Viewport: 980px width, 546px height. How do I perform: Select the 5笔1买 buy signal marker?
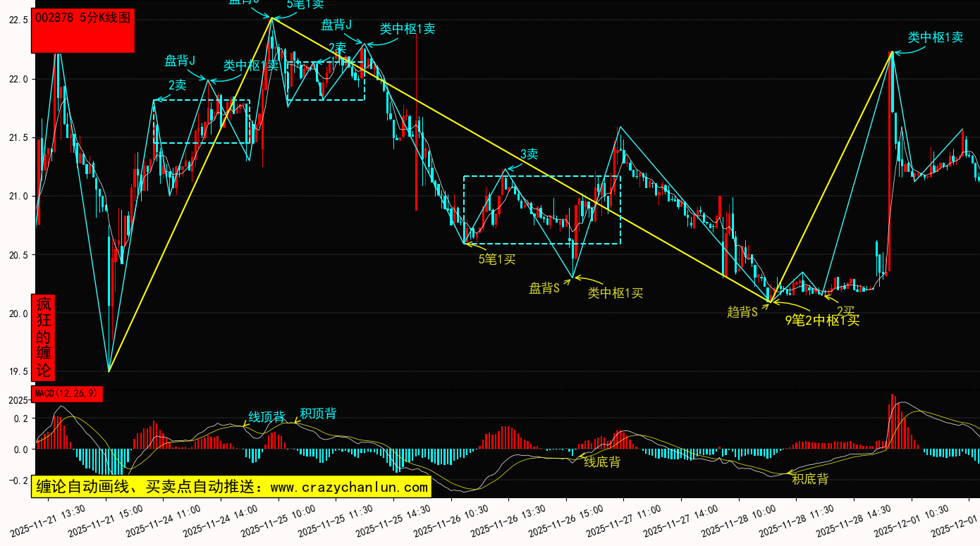497,259
